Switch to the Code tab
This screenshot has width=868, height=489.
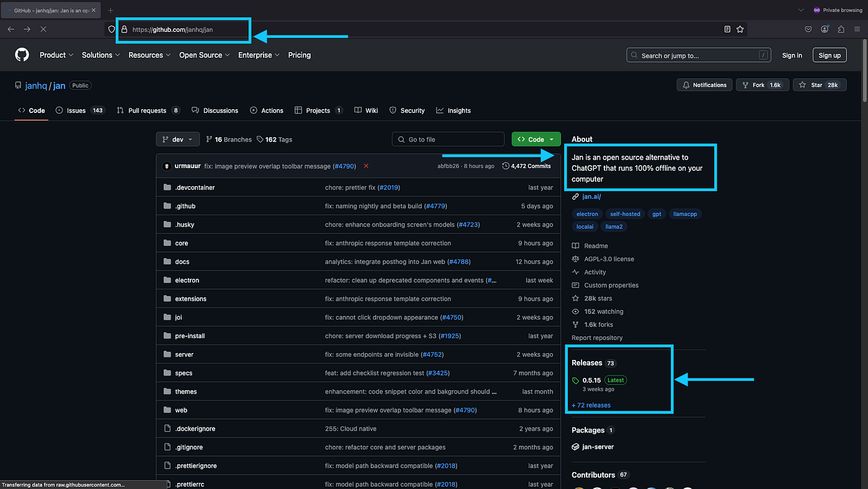point(31,110)
